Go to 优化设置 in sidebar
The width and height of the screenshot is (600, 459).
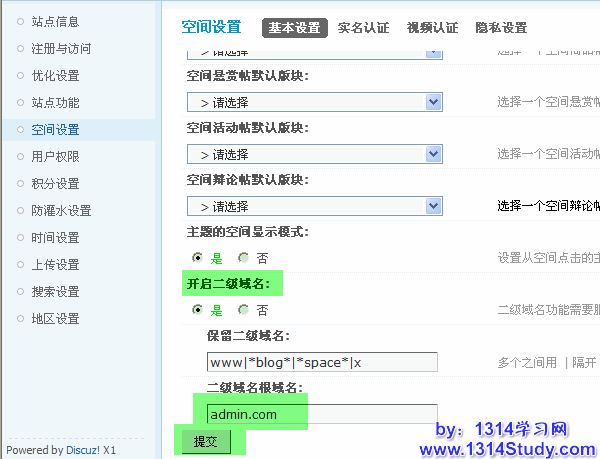pyautogui.click(x=54, y=75)
